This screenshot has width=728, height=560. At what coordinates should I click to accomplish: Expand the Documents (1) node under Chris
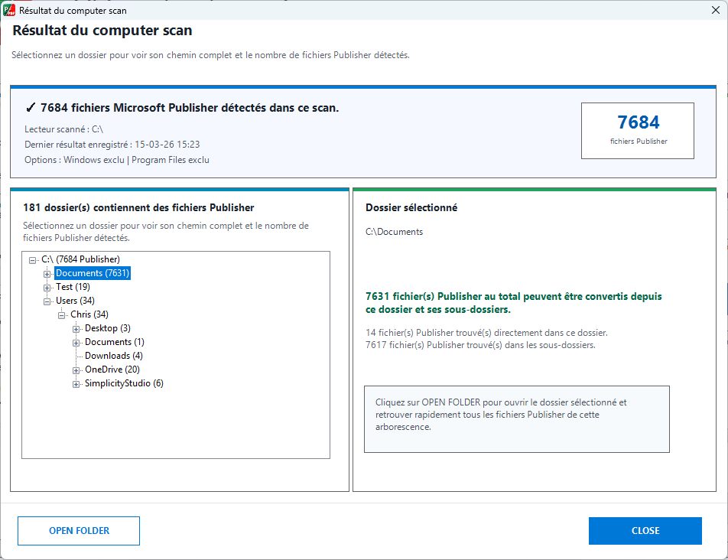[76, 343]
